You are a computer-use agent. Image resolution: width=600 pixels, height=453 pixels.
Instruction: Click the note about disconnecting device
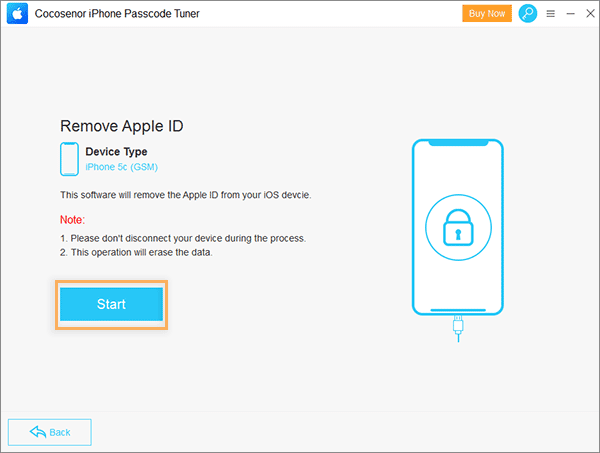(x=183, y=238)
